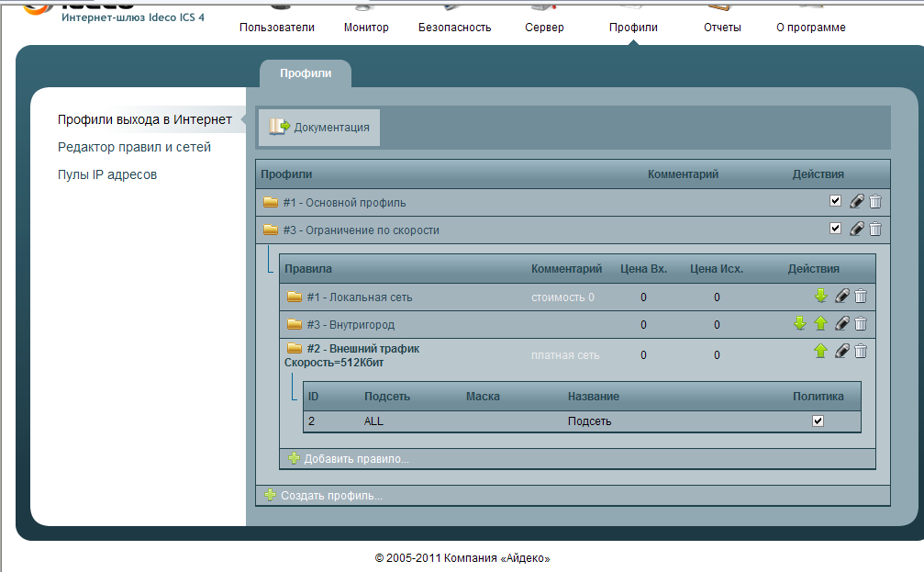Image resolution: width=924 pixels, height=572 pixels.
Task: Open the Отчеты menu
Action: 722,28
